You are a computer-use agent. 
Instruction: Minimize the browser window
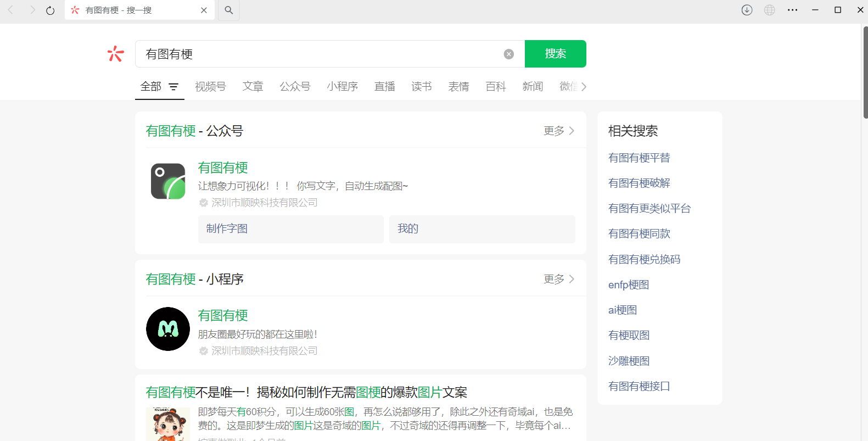click(815, 10)
